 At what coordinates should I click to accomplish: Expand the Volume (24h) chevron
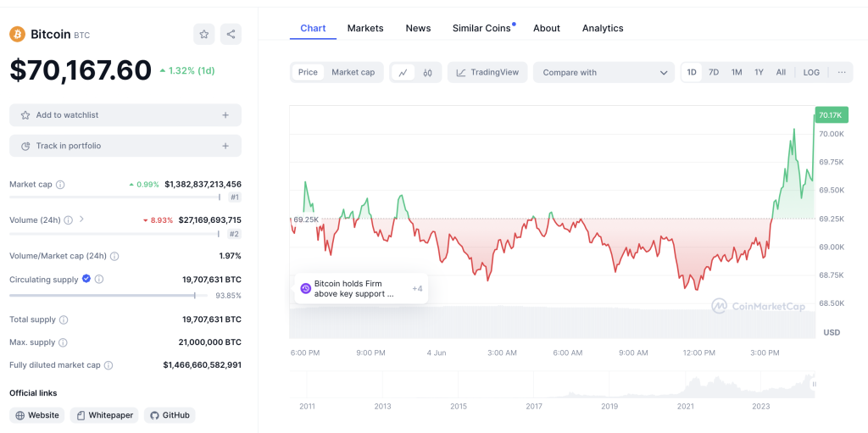coord(81,219)
